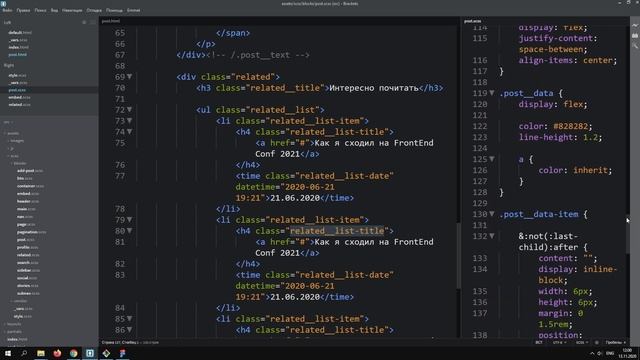640x360 pixels.
Task: Select post.scss pane header
Action: [473, 21]
